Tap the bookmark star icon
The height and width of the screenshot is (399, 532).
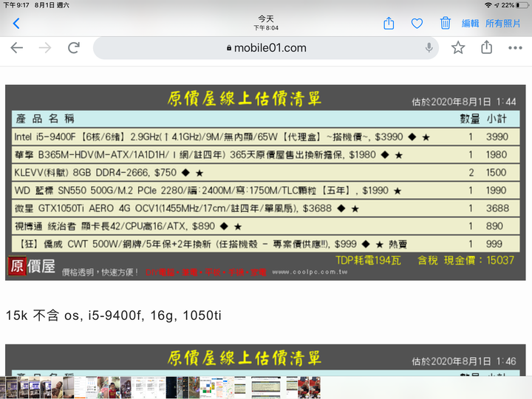click(458, 47)
